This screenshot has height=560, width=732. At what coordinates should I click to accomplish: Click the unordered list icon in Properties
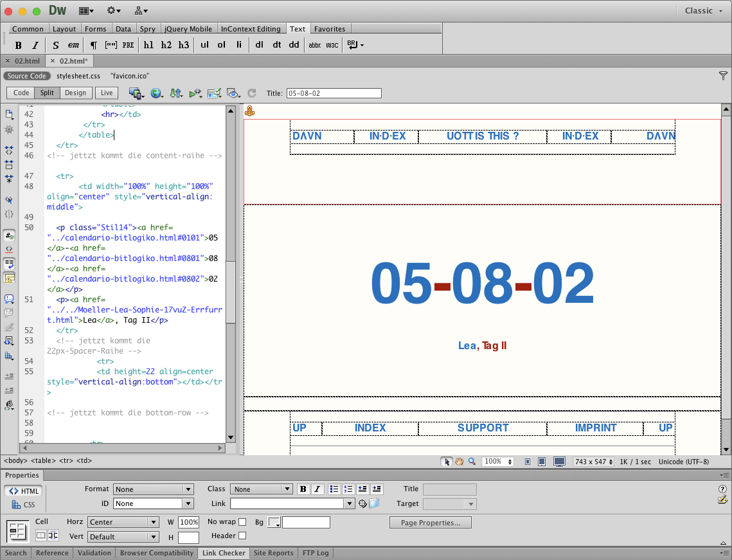pyautogui.click(x=334, y=489)
